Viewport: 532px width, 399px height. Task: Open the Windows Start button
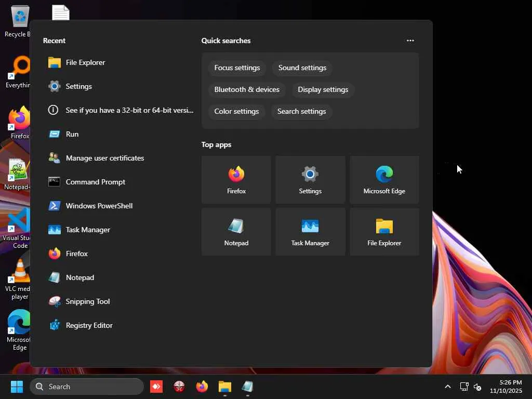pyautogui.click(x=17, y=387)
